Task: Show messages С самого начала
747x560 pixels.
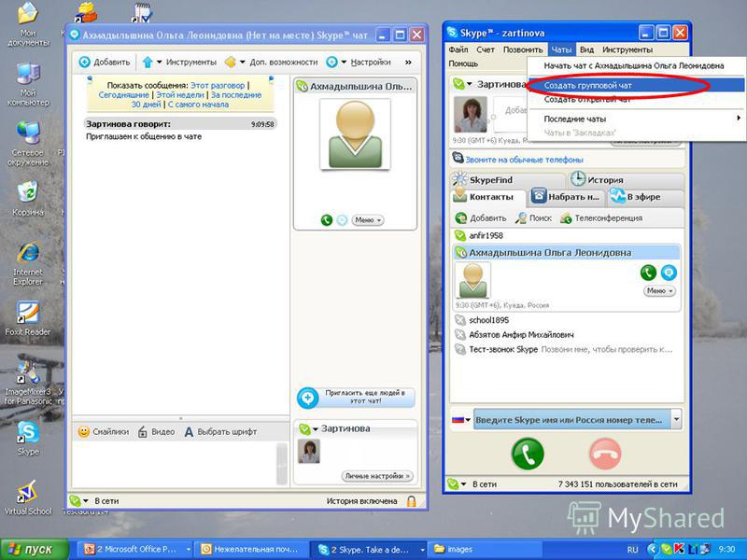Action: (198, 104)
